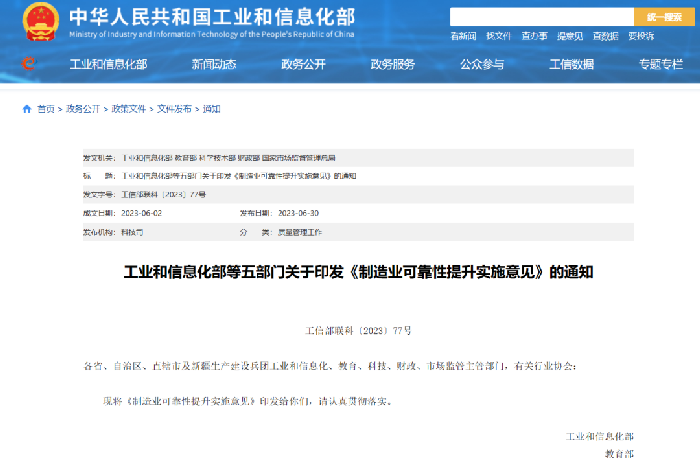Viewport: 700px width, 458px height.
Task: Open 政策文件 breadcrumb link
Action: [x=127, y=109]
